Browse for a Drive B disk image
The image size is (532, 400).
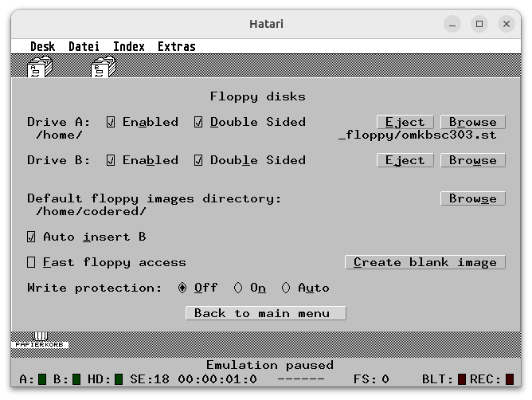473,160
